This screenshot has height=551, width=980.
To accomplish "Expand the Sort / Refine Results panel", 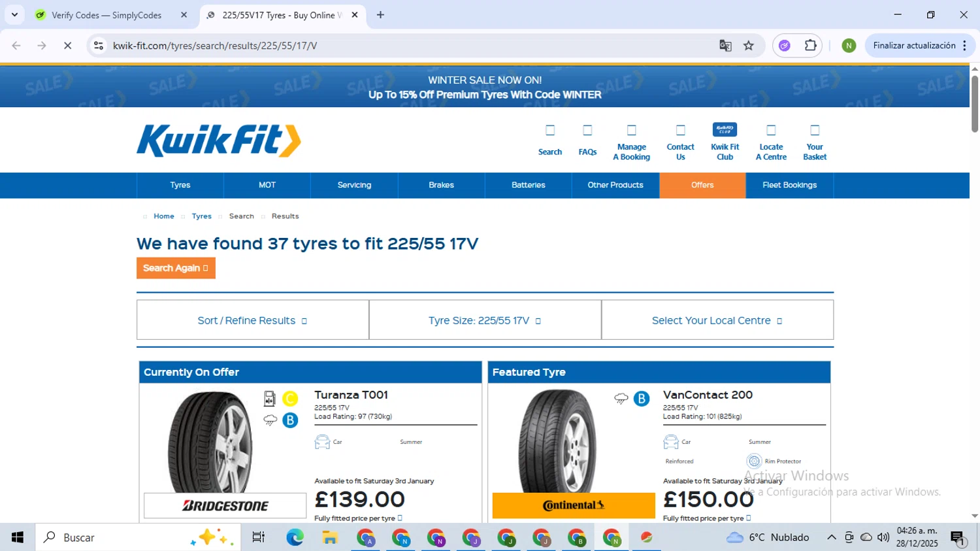I will 253,320.
